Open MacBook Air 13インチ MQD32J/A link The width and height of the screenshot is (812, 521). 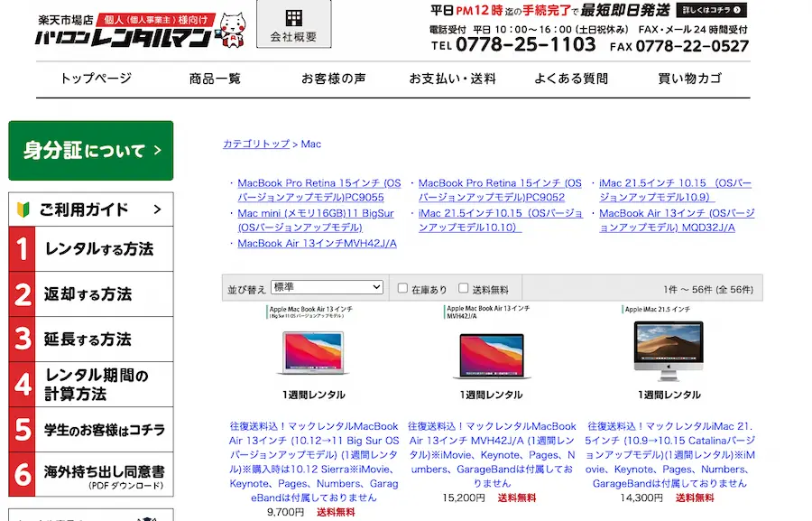click(x=677, y=220)
